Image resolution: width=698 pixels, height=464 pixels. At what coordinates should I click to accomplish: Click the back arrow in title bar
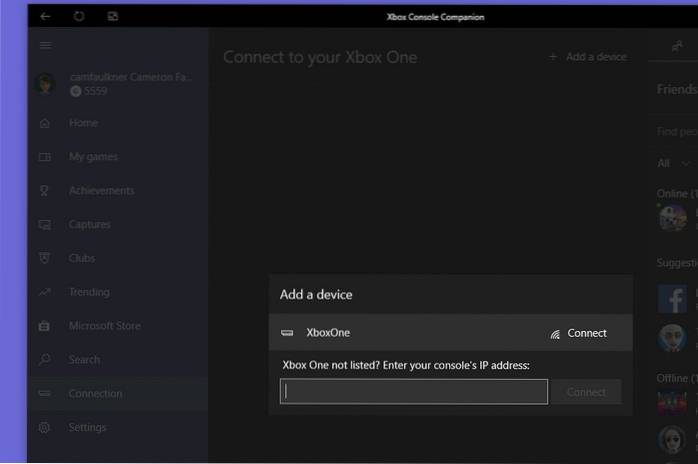pyautogui.click(x=45, y=17)
